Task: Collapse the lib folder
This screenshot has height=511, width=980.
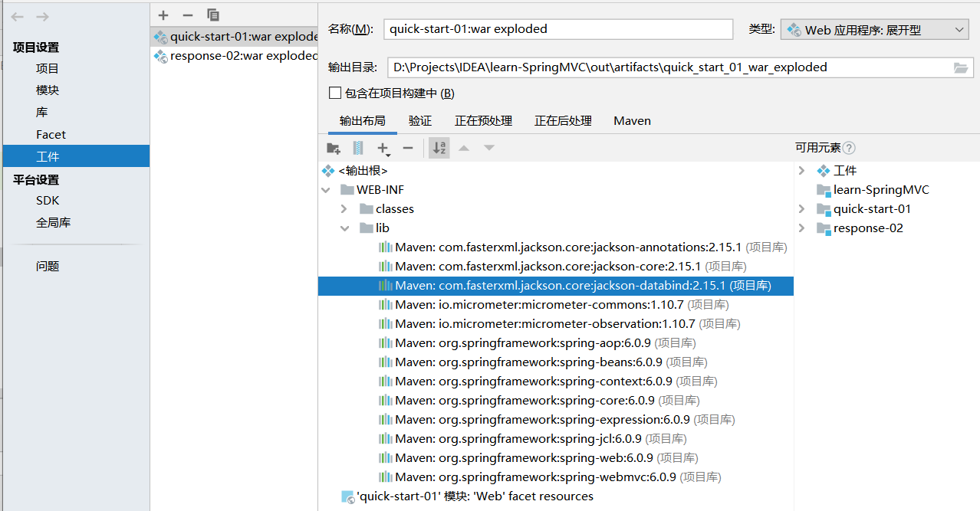Action: click(x=345, y=228)
